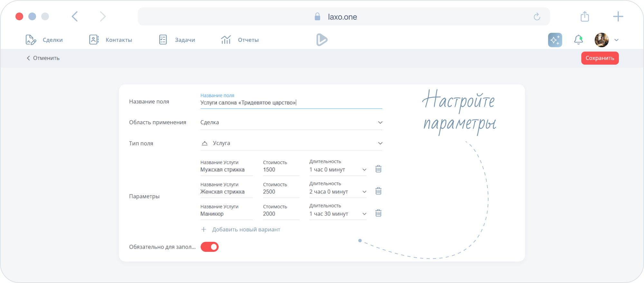
Task: Reload the page in address bar
Action: [537, 17]
